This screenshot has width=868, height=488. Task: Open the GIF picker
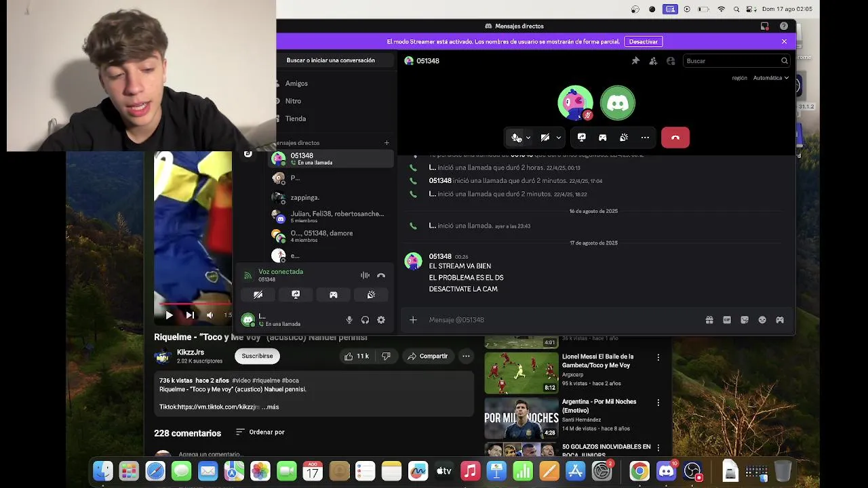[727, 320]
